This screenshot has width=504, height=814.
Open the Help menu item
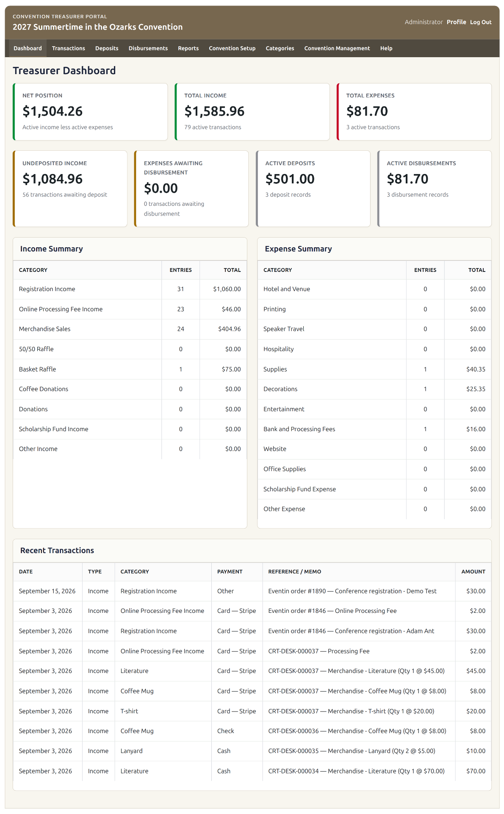386,48
